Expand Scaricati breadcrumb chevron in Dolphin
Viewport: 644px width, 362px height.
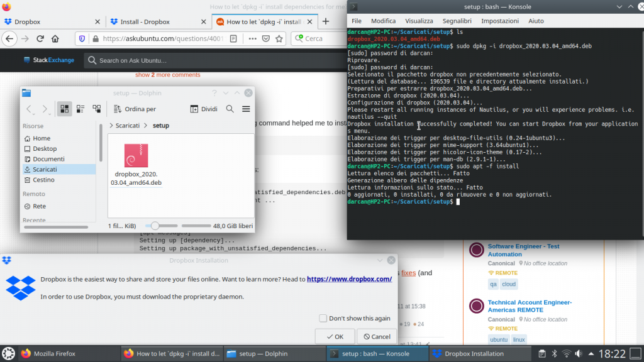click(111, 126)
